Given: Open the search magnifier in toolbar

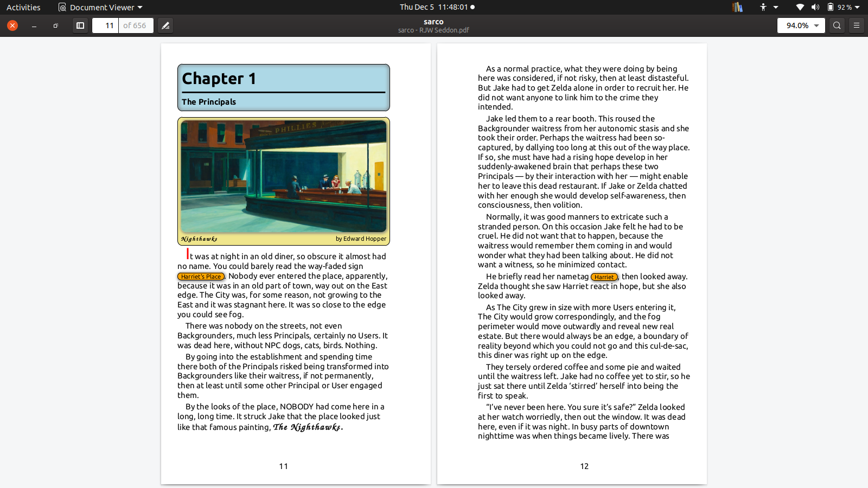Looking at the screenshot, I should point(837,25).
